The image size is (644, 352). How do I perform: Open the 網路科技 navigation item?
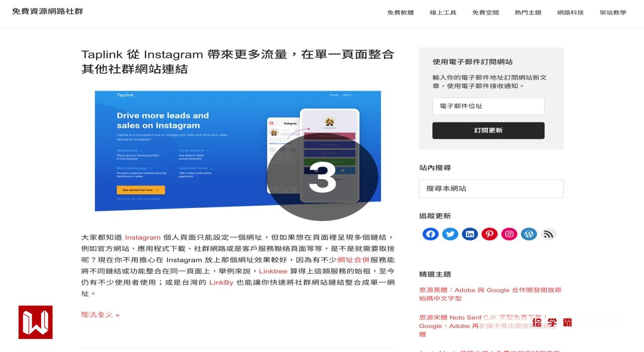click(571, 13)
